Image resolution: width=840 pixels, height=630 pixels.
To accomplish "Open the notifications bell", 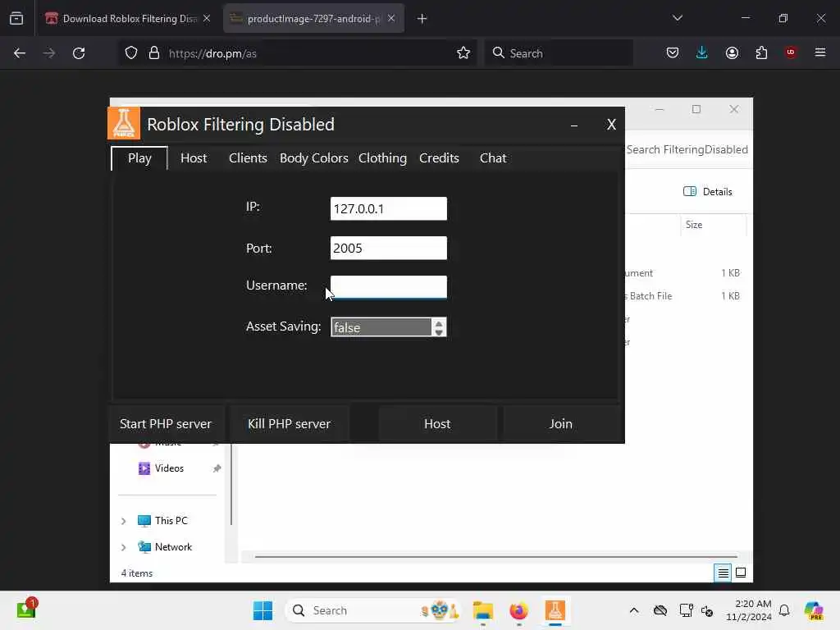I will point(784,610).
